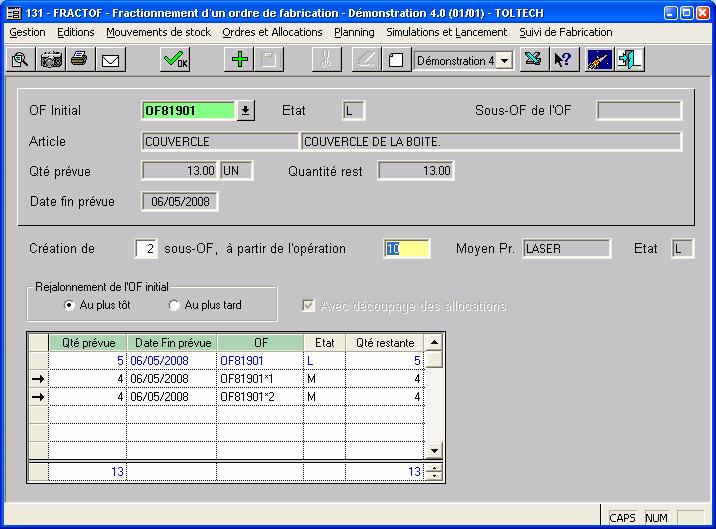Click the row selector arrow for OF81901*1

38,379
